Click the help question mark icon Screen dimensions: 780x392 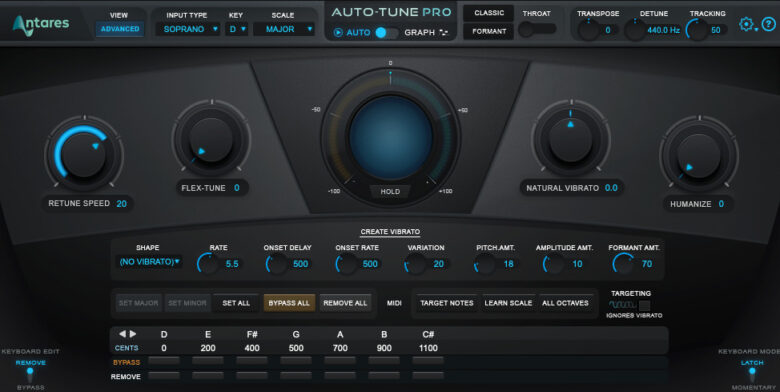pyautogui.click(x=769, y=24)
